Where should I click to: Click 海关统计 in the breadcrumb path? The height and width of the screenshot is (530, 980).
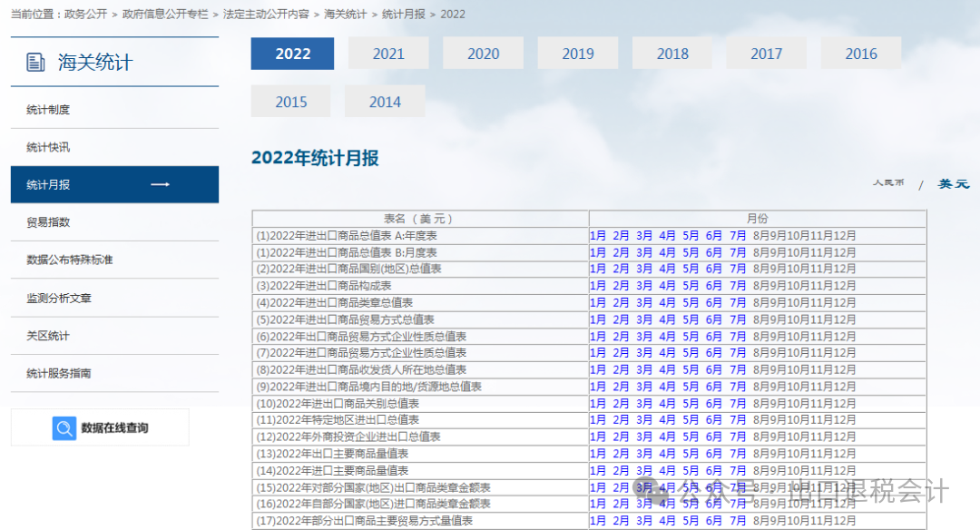coord(346,15)
